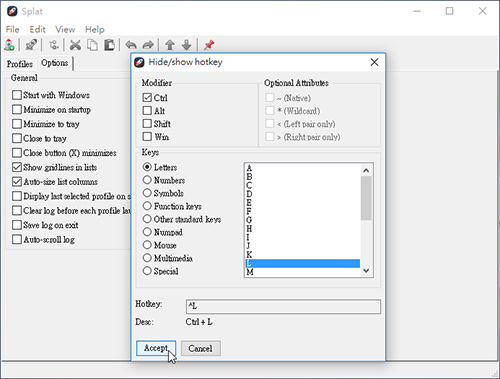Uncheck the Ctrl modifier checkbox
Screen dimensions: 500x379
pyautogui.click(x=147, y=98)
